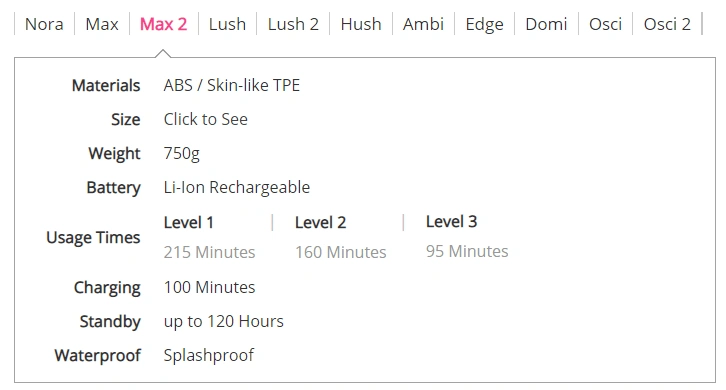Switch to the Edge tab
Image resolution: width=726 pixels, height=390 pixels.
pyautogui.click(x=484, y=24)
